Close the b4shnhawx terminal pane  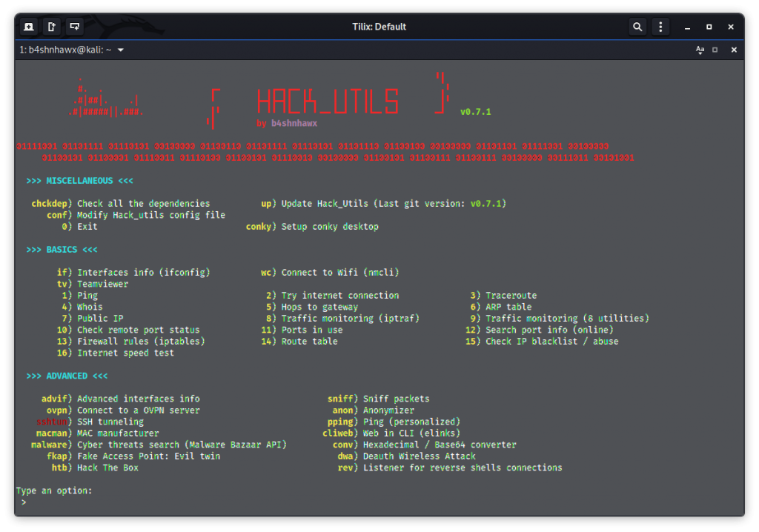tap(734, 50)
